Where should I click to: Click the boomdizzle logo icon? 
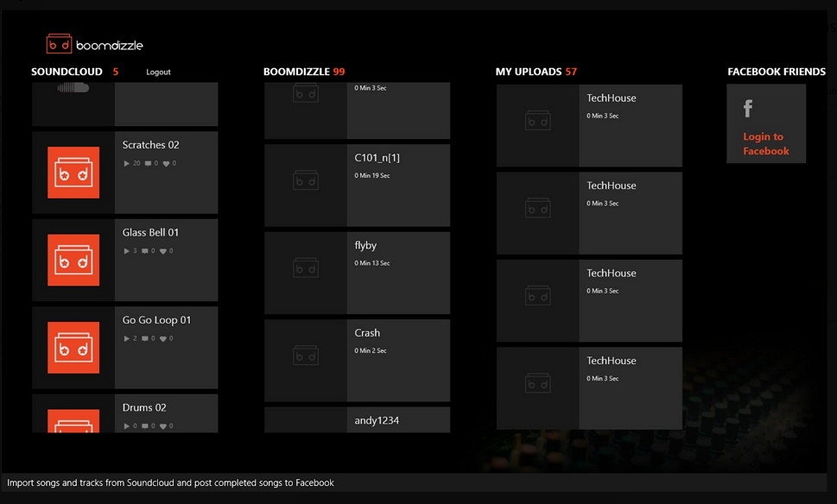point(59,44)
